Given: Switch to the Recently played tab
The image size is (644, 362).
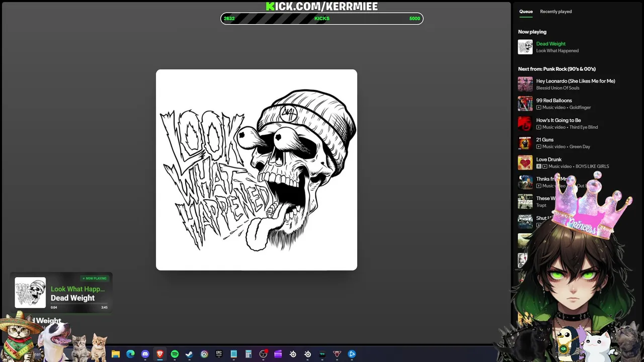Looking at the screenshot, I should point(556,12).
